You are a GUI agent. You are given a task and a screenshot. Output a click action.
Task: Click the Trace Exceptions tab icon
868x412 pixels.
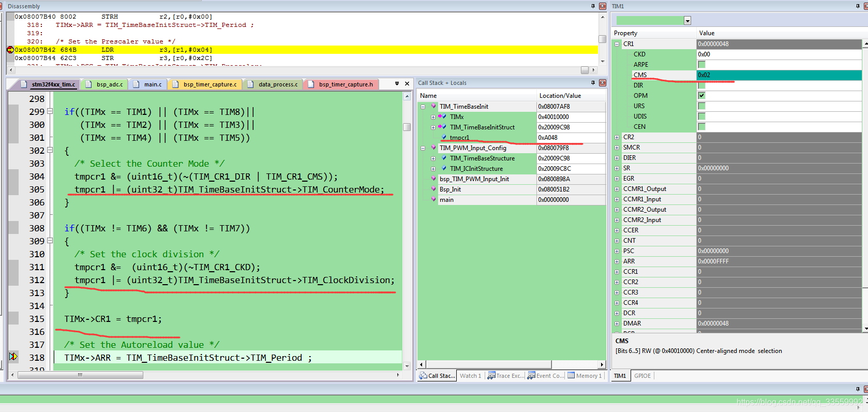(491, 376)
